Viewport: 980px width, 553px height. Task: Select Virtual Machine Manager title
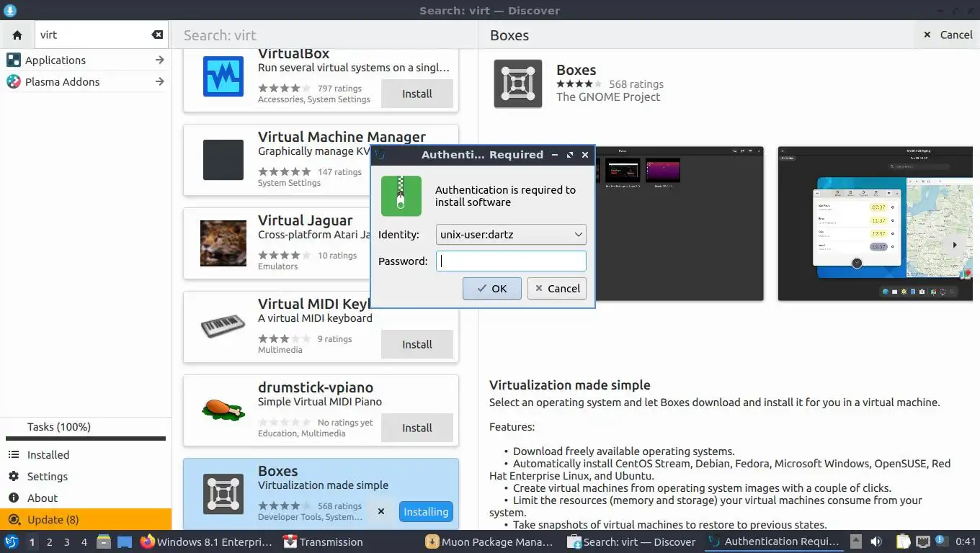pos(342,137)
